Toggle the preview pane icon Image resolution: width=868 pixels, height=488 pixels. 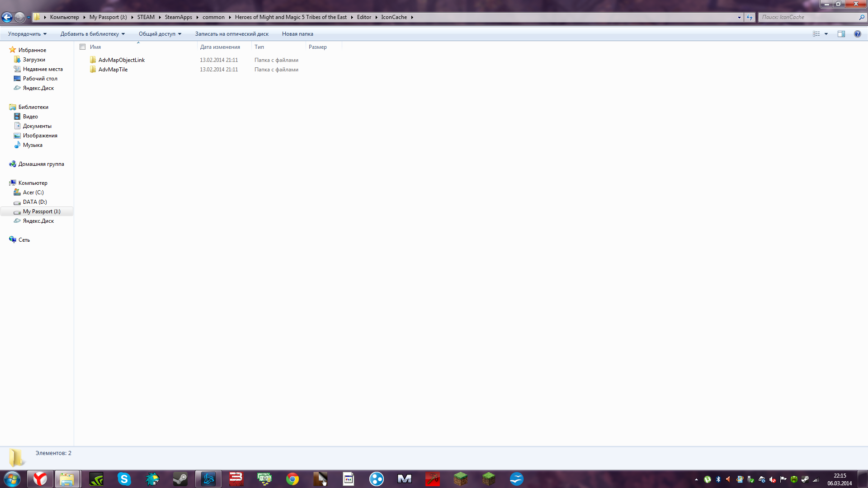pyautogui.click(x=841, y=34)
